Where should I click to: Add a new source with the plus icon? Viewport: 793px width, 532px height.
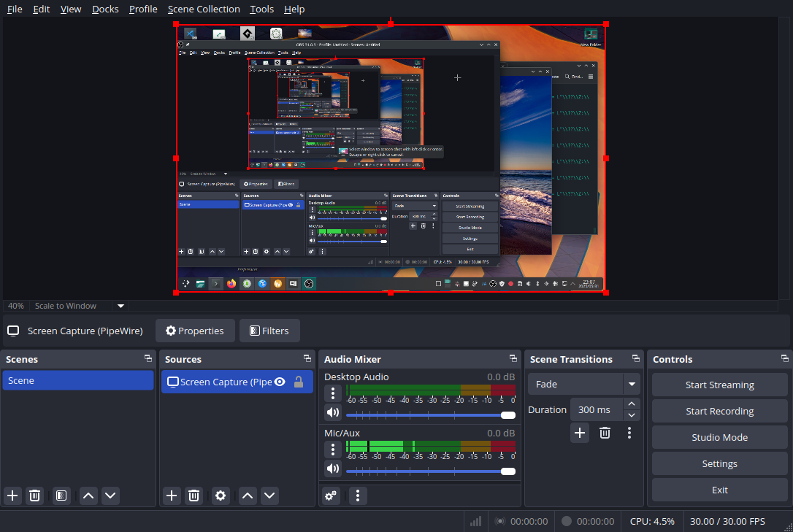tap(172, 496)
